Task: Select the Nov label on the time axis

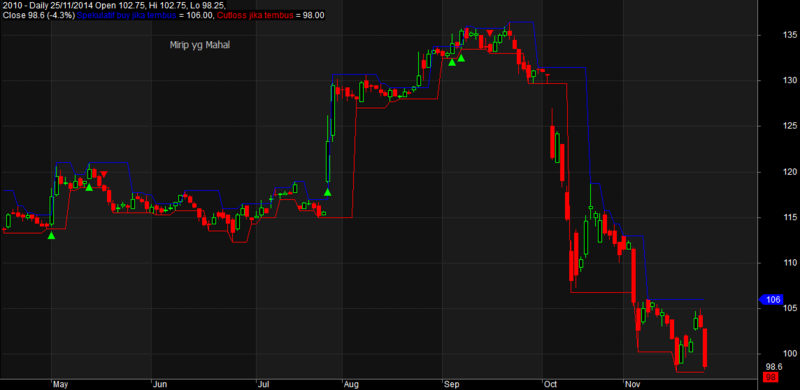Action: 632,384
